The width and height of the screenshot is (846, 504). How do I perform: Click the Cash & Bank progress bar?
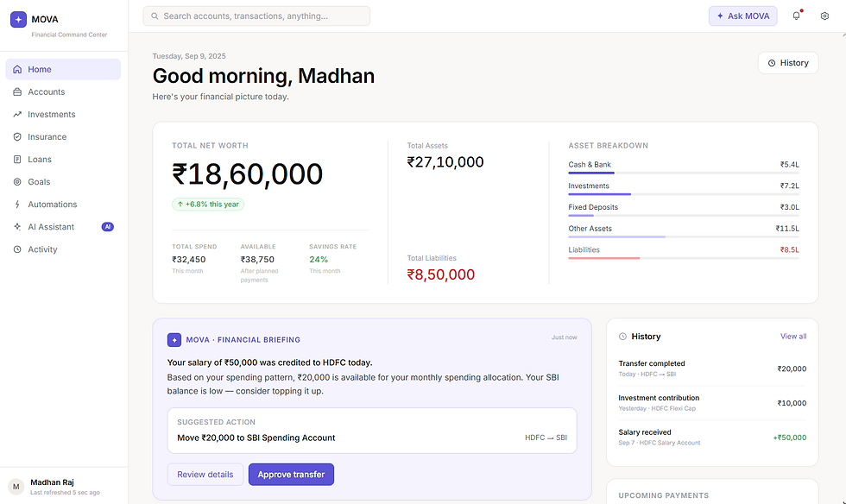click(684, 173)
